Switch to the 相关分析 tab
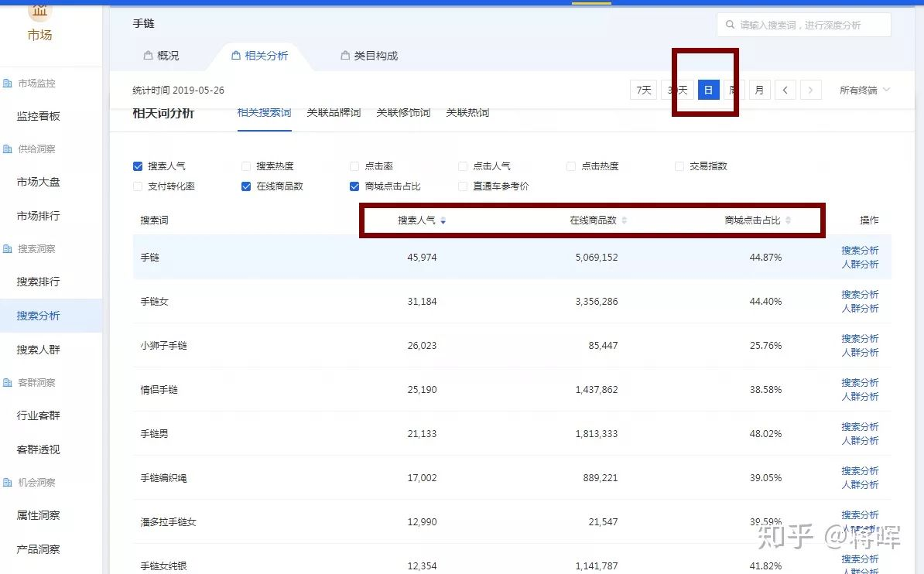This screenshot has height=574, width=924. point(260,56)
